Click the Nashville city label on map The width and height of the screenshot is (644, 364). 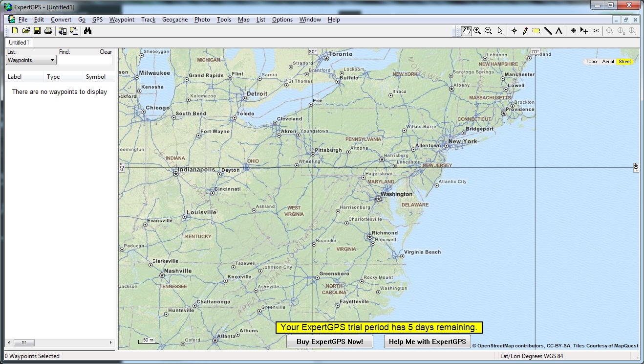[178, 271]
